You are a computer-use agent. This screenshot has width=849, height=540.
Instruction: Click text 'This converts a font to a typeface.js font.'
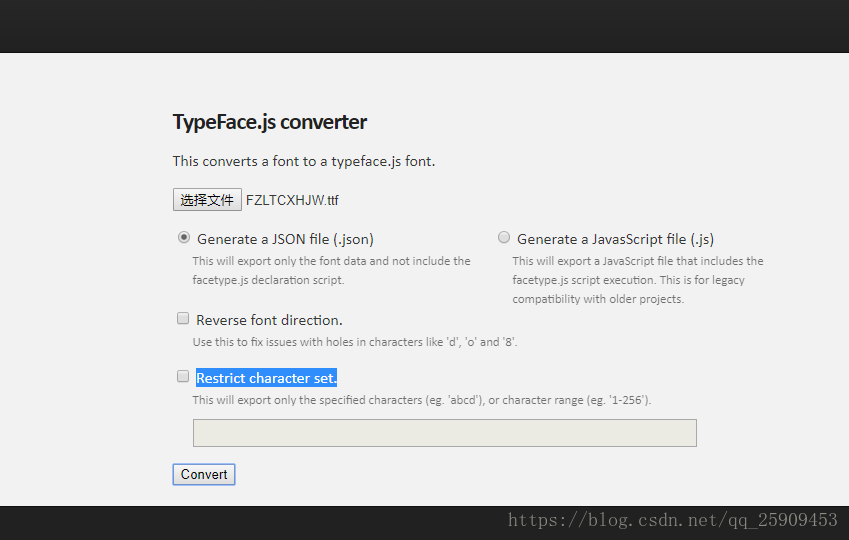tap(304, 161)
